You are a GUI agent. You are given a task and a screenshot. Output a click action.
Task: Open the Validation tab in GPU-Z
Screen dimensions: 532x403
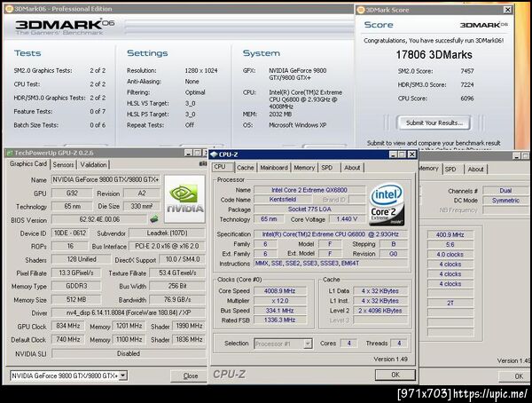click(93, 165)
